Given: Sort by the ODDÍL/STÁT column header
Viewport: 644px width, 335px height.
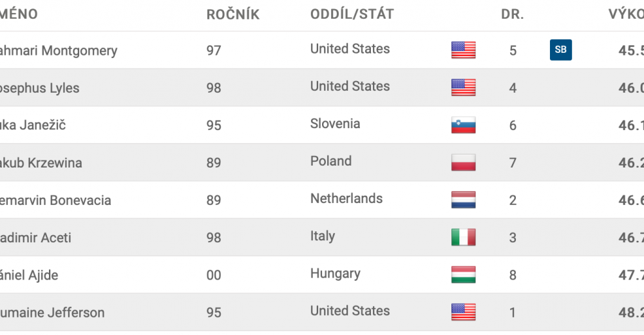Looking at the screenshot, I should pos(352,14).
